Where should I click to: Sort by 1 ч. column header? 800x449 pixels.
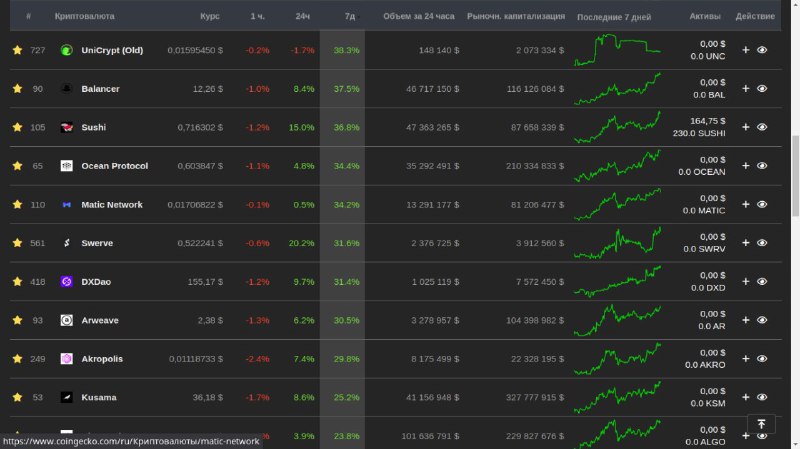(x=257, y=16)
